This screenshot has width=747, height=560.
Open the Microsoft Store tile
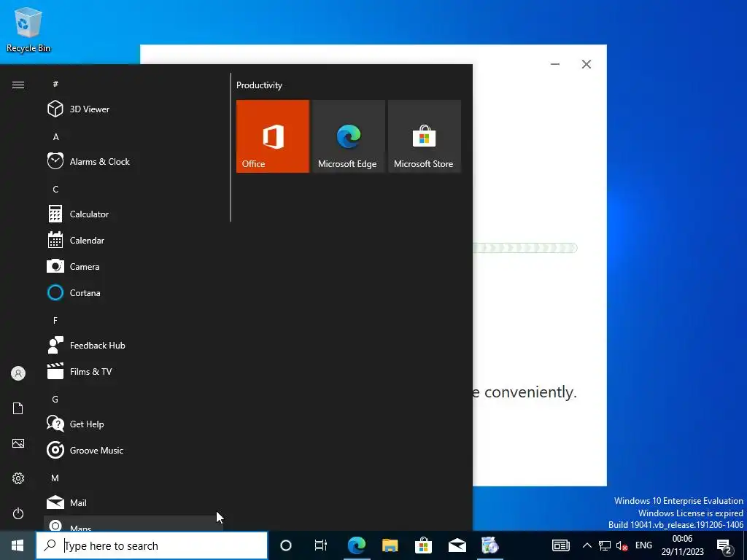pos(425,136)
